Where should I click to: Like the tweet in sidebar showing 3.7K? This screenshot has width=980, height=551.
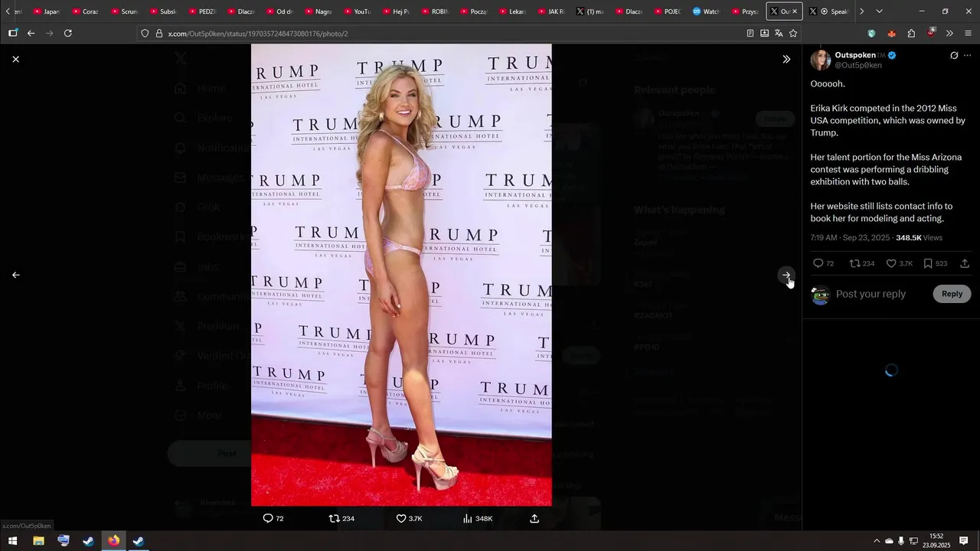point(891,263)
